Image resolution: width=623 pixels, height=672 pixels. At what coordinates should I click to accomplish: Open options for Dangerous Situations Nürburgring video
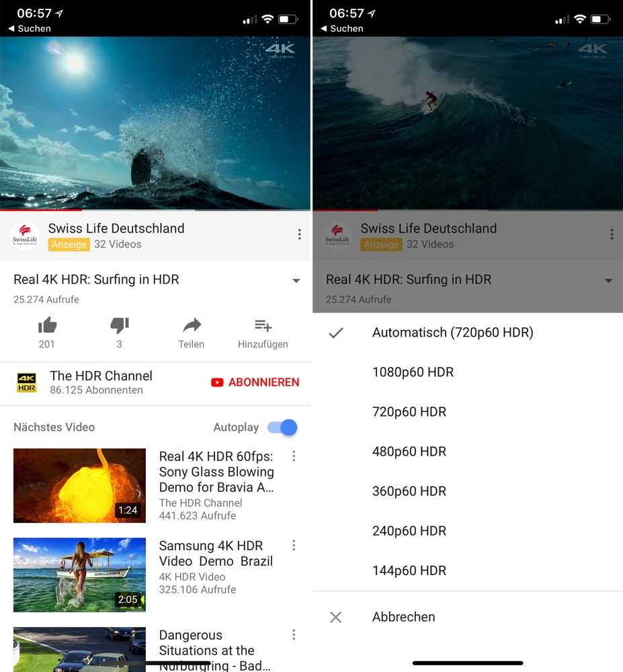point(294,635)
